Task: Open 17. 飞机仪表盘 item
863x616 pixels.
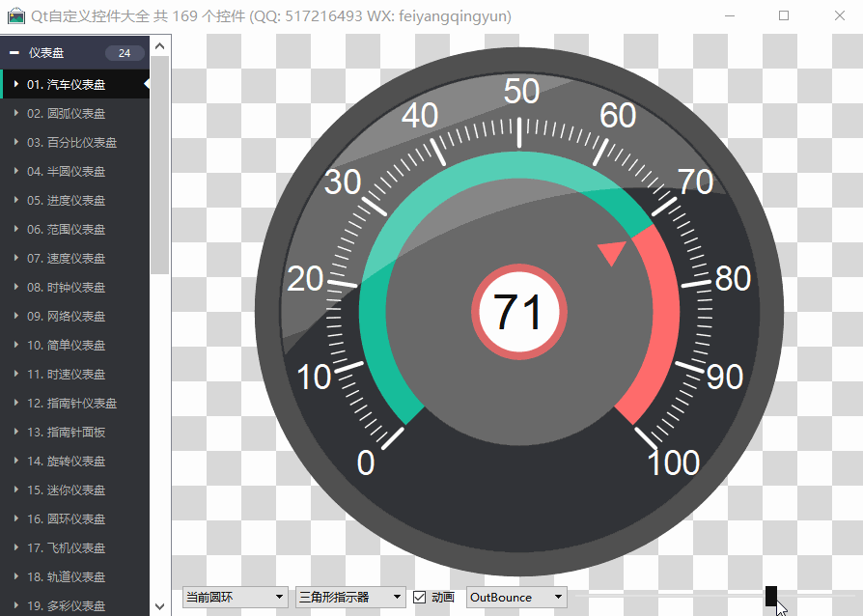Action: (75, 547)
